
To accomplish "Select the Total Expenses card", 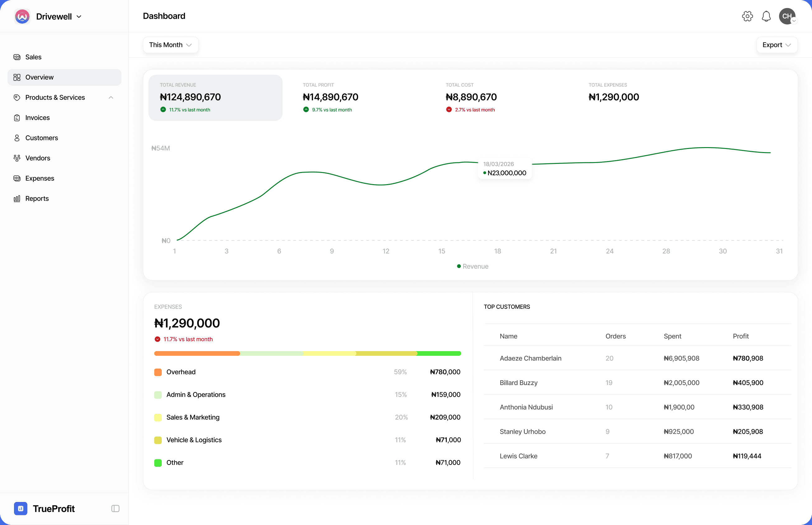I will [644, 97].
